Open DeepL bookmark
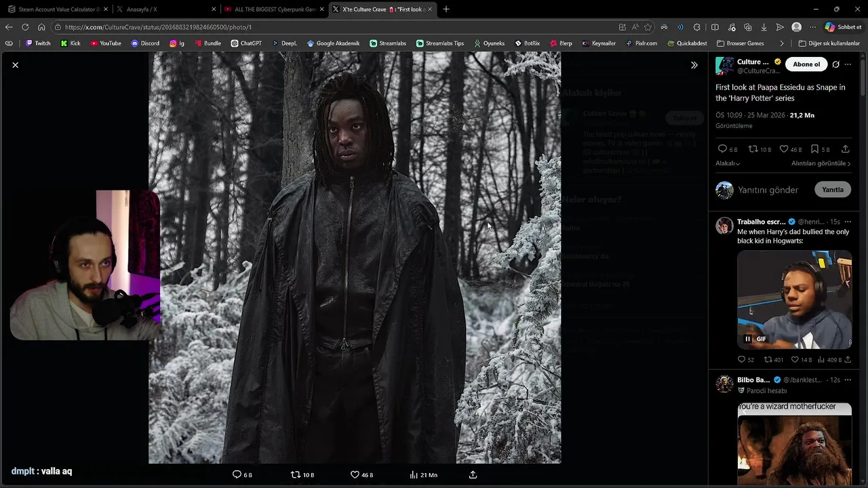Screen dimensions: 868x488 [284, 43]
